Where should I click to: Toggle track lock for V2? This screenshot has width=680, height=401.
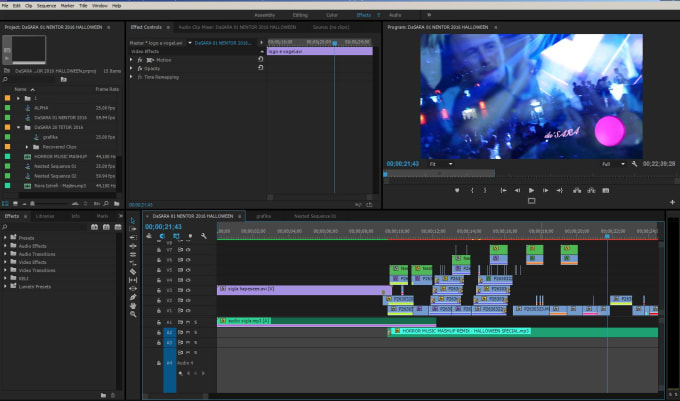pyautogui.click(x=159, y=300)
